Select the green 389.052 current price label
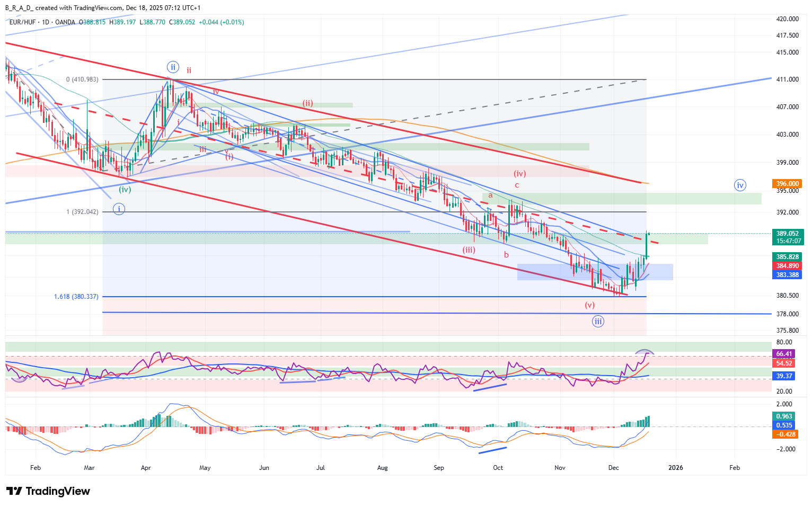Image resolution: width=812 pixels, height=507 pixels. [788, 233]
